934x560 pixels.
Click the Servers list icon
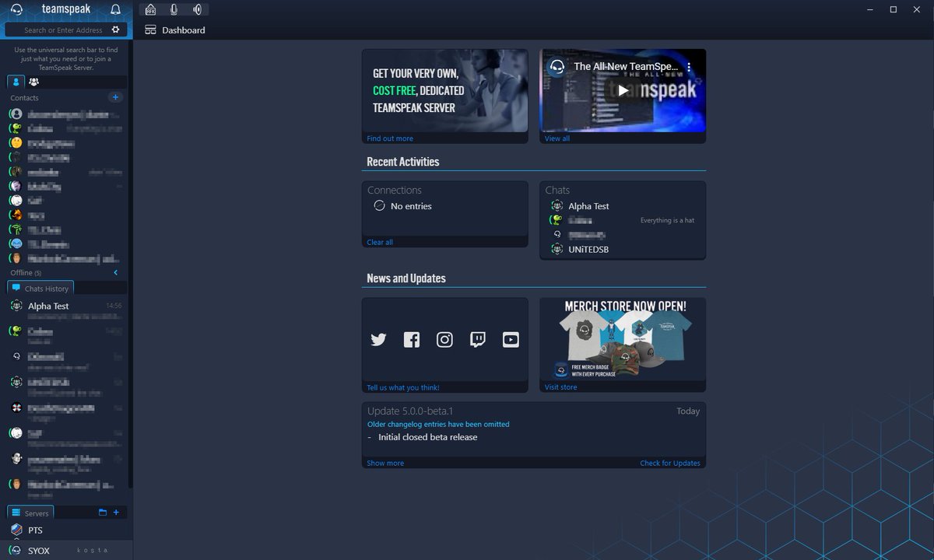click(16, 513)
